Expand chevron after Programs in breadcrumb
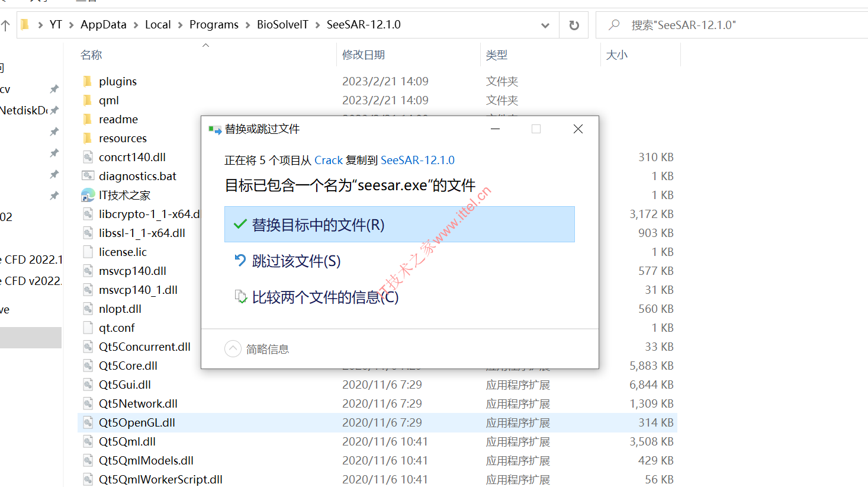Screen dimensions: 868x487 click(247, 25)
